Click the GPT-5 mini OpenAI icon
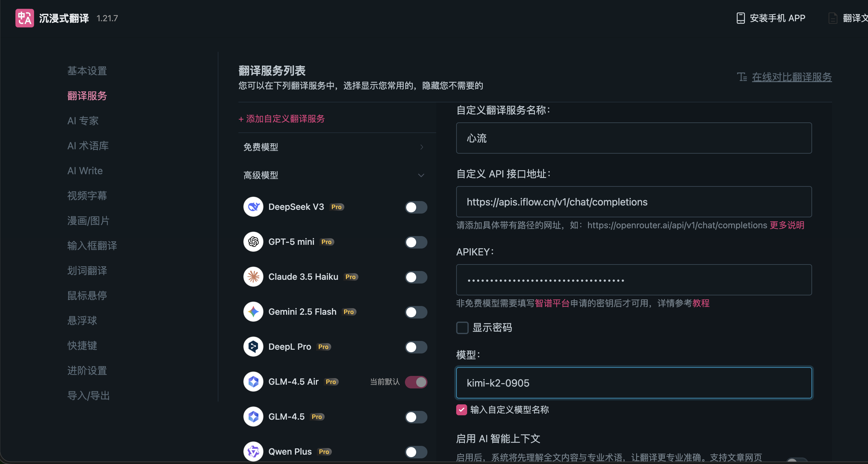 253,242
